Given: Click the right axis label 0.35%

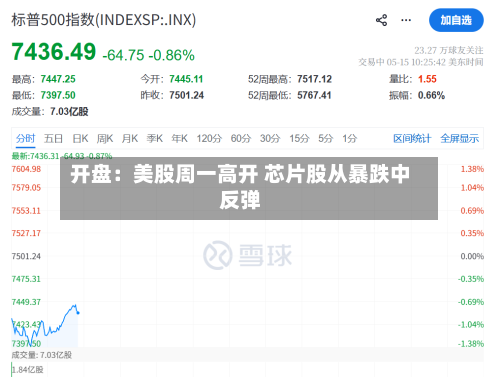Looking at the screenshot, I should point(472,233).
